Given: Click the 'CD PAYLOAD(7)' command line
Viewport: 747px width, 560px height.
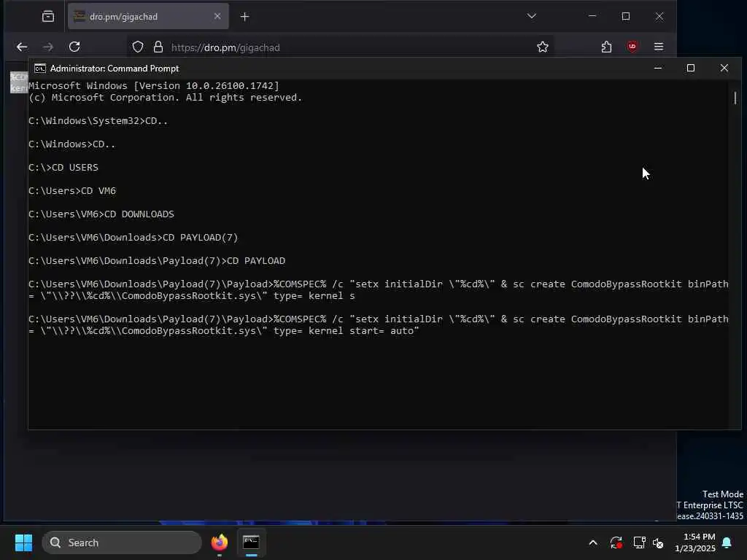Looking at the screenshot, I should point(133,238).
